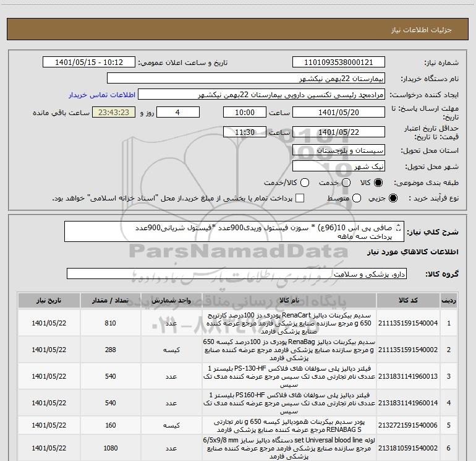Click the ردیف column header

[449, 300]
